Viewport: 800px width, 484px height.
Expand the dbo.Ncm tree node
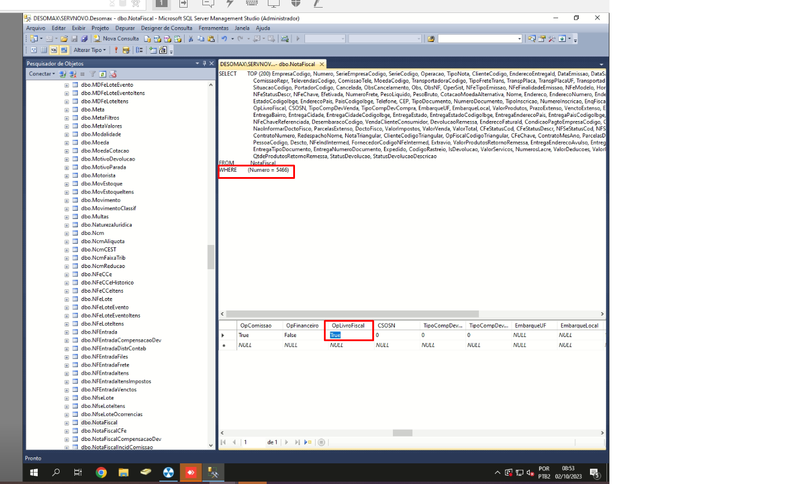coord(66,233)
